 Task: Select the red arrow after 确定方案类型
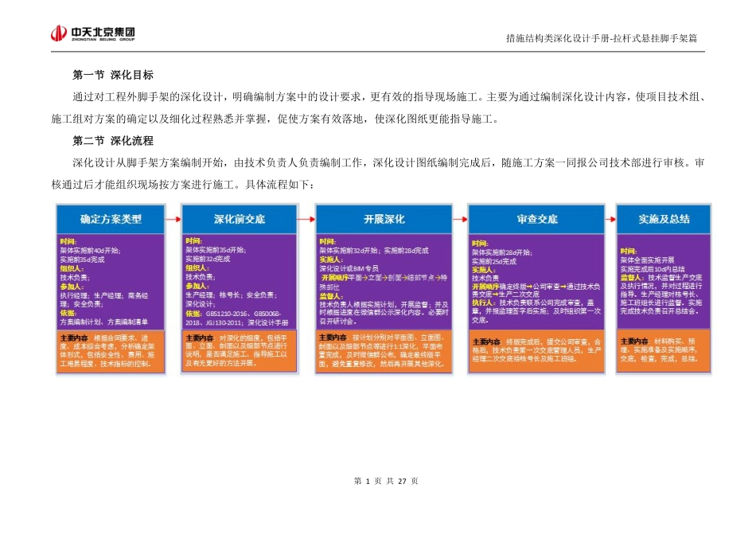[172, 219]
